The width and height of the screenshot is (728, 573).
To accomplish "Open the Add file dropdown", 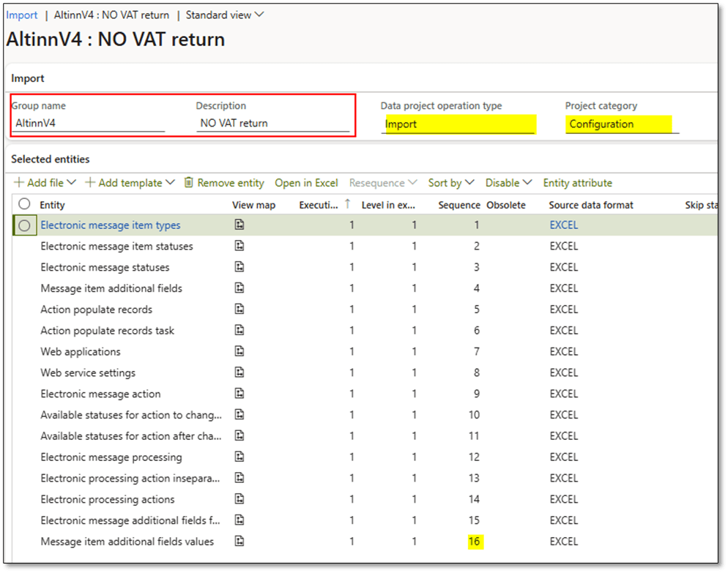I will [44, 183].
